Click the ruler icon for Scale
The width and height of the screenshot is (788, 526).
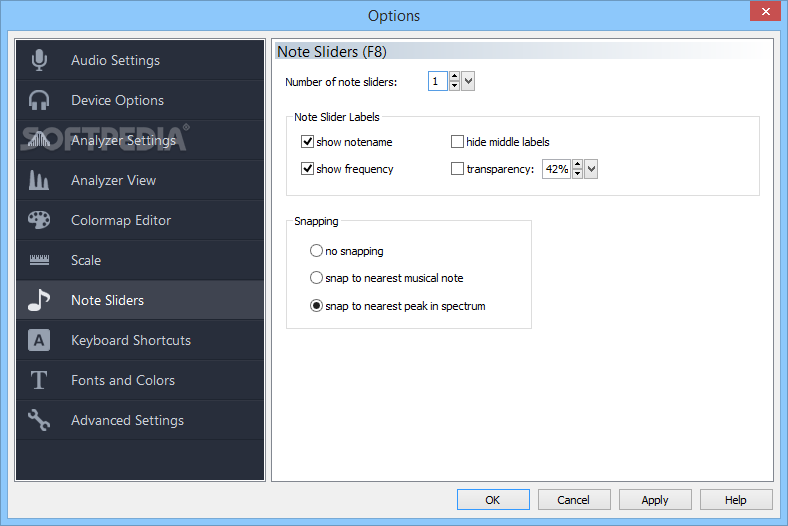coord(39,260)
